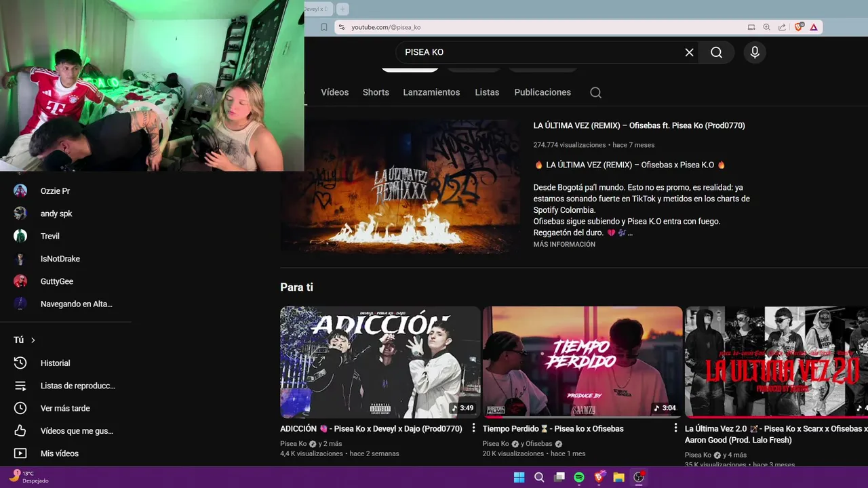Open OBS Studio from taskbar
The width and height of the screenshot is (868, 488).
point(639,477)
